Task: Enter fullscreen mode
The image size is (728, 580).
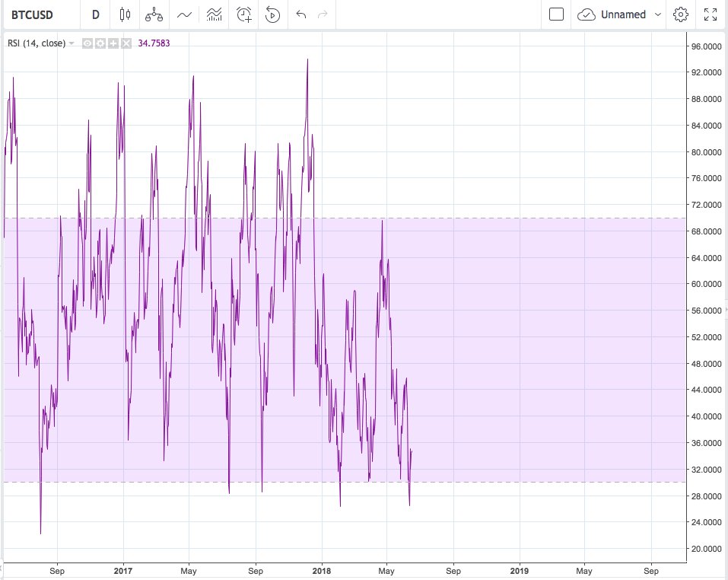Action: 711,15
